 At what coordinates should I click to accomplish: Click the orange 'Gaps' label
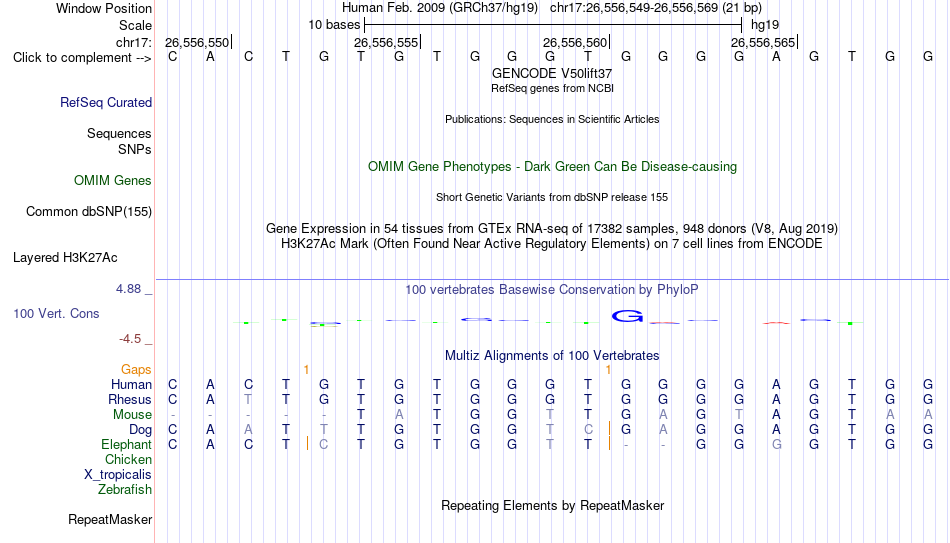coord(136,370)
